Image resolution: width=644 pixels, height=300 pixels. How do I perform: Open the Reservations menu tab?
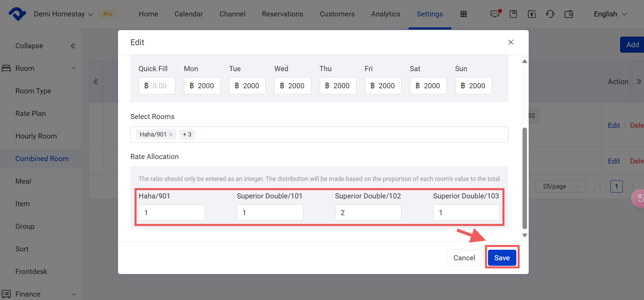tap(282, 14)
